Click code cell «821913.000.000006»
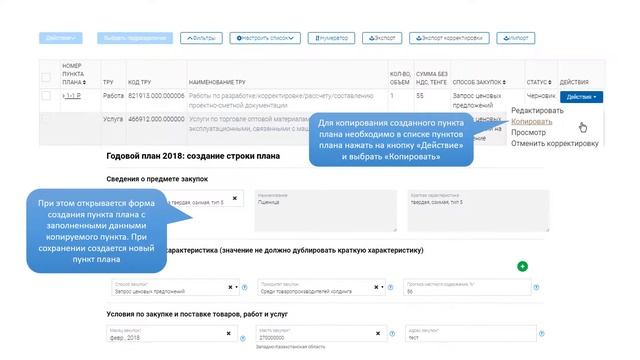Screen dimensions: 640x360 pos(156,96)
